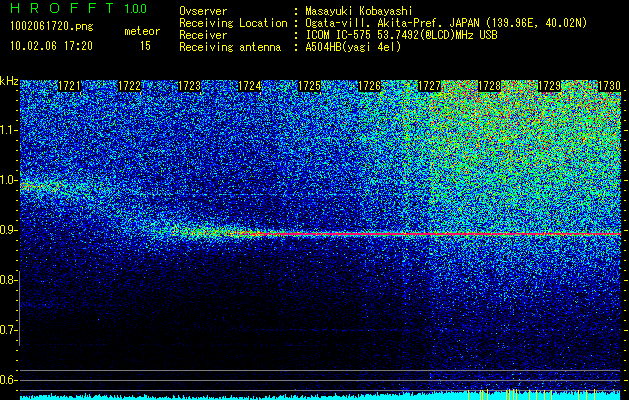The width and height of the screenshot is (629, 400).
Task: Click the 0.9 frequency axis label
Action: click(x=9, y=230)
